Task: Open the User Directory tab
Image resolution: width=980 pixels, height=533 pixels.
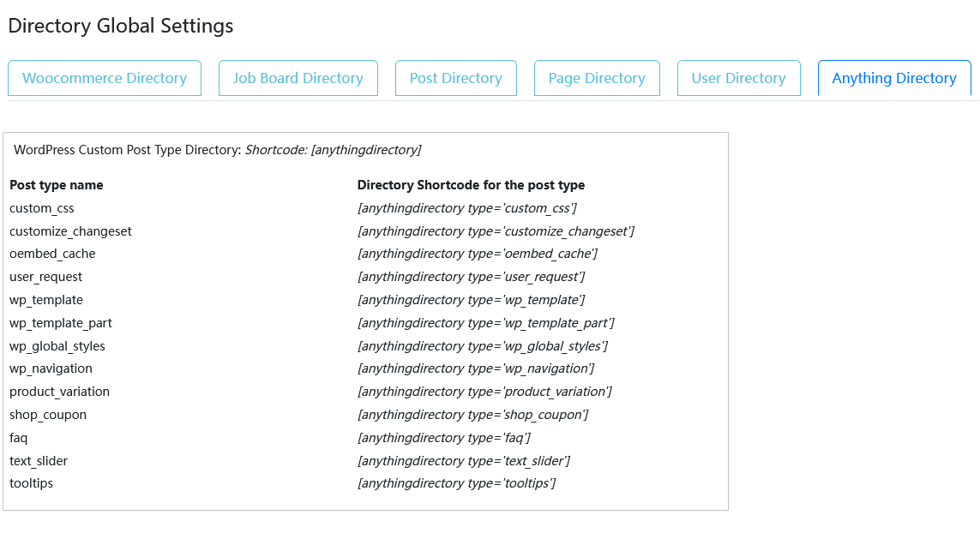Action: [x=738, y=78]
